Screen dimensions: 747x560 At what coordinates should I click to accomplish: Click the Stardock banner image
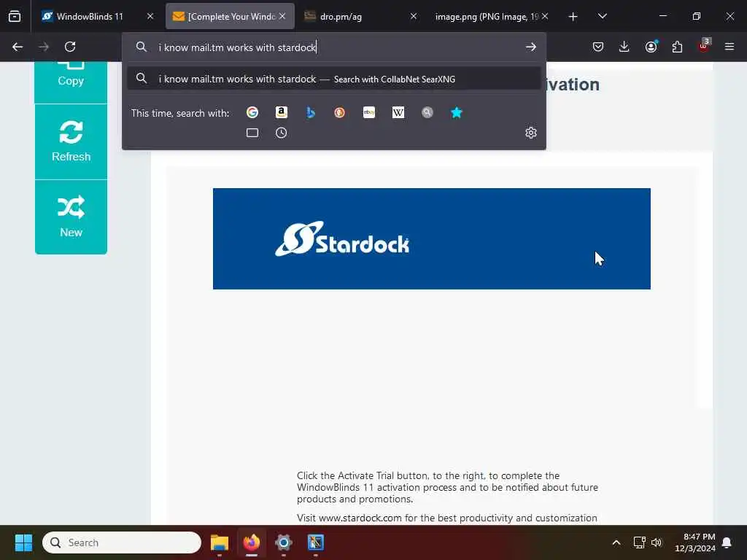click(x=432, y=238)
